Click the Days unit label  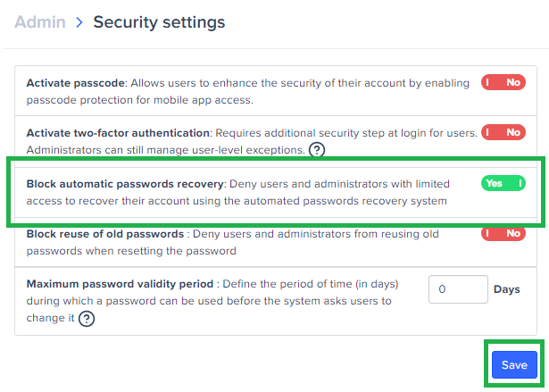[507, 289]
